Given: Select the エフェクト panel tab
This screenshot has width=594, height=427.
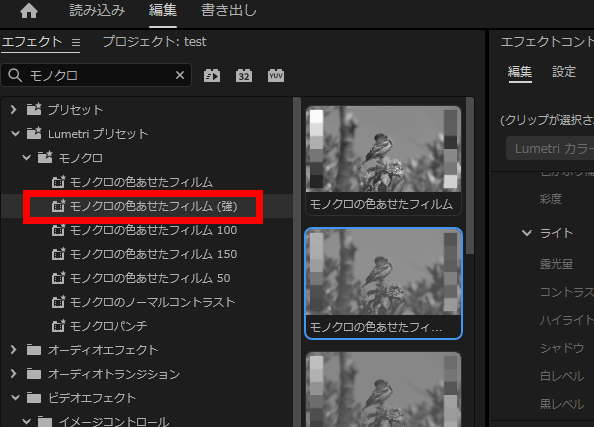Looking at the screenshot, I should tap(32, 42).
